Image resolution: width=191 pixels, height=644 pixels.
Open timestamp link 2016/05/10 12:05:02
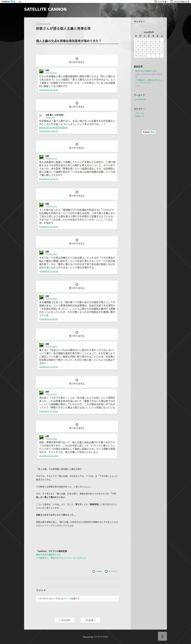click(x=48, y=411)
